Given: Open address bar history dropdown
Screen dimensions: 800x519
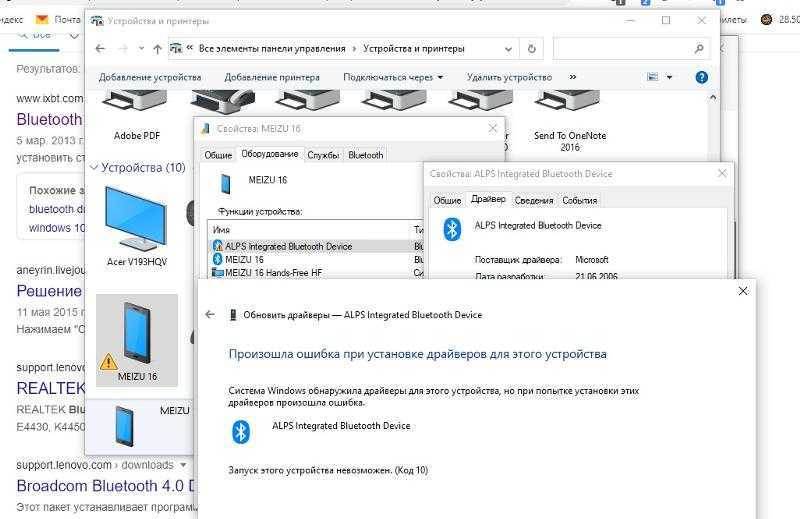Looking at the screenshot, I should pyautogui.click(x=508, y=49).
